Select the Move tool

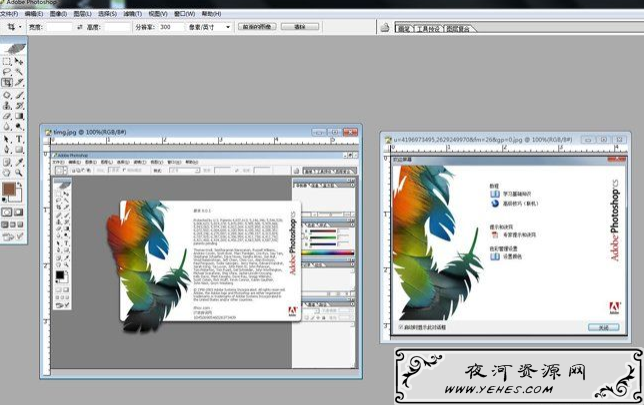(x=19, y=61)
